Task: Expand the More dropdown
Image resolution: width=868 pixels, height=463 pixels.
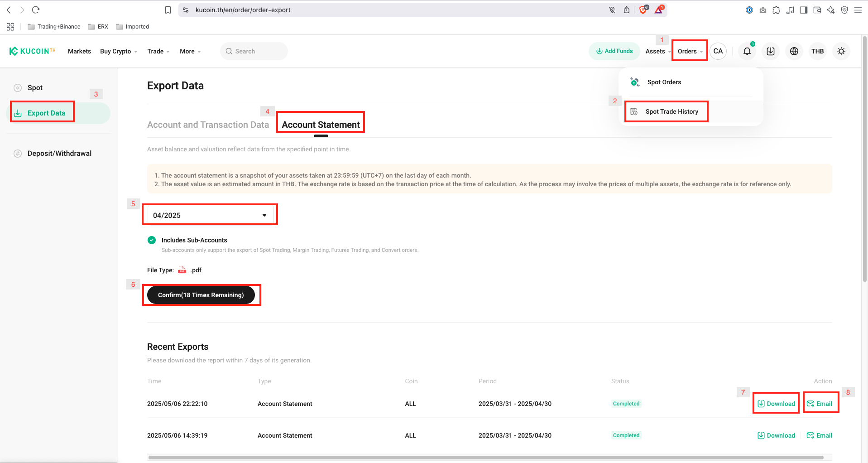Action: coord(190,51)
